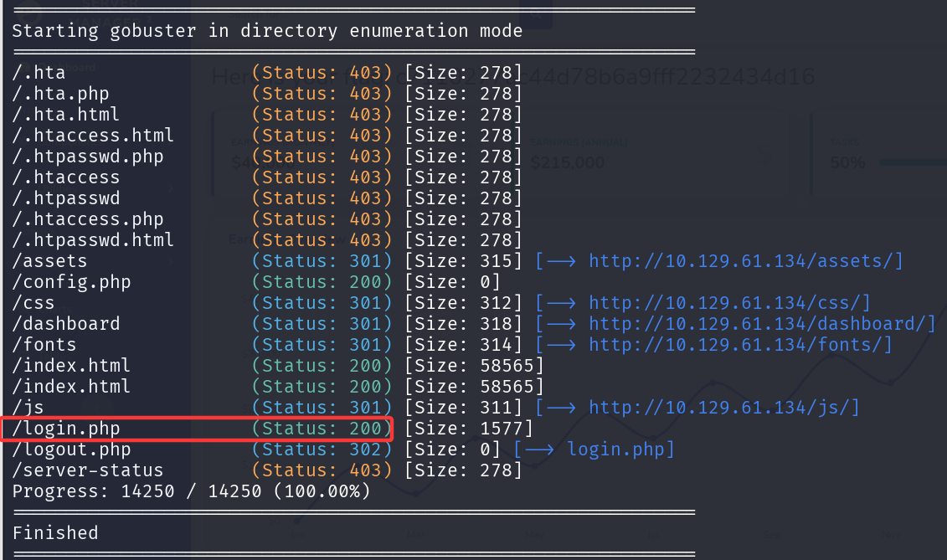Select the /css path entry

(x=33, y=303)
